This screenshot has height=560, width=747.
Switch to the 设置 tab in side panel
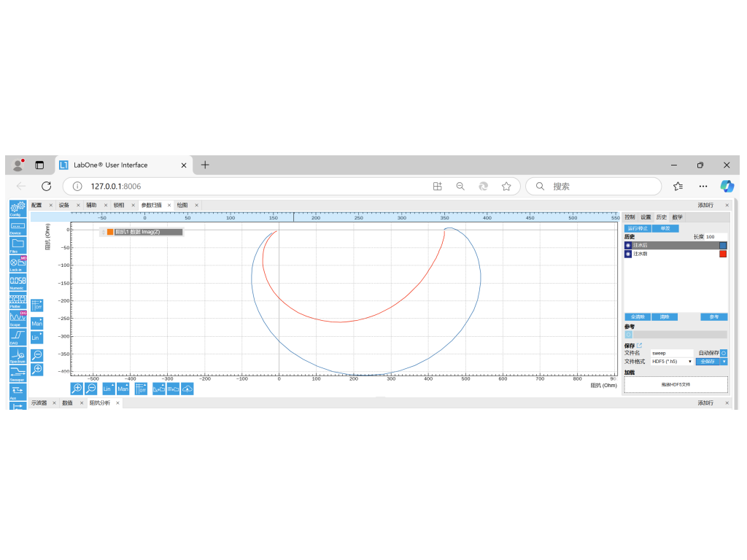(646, 217)
